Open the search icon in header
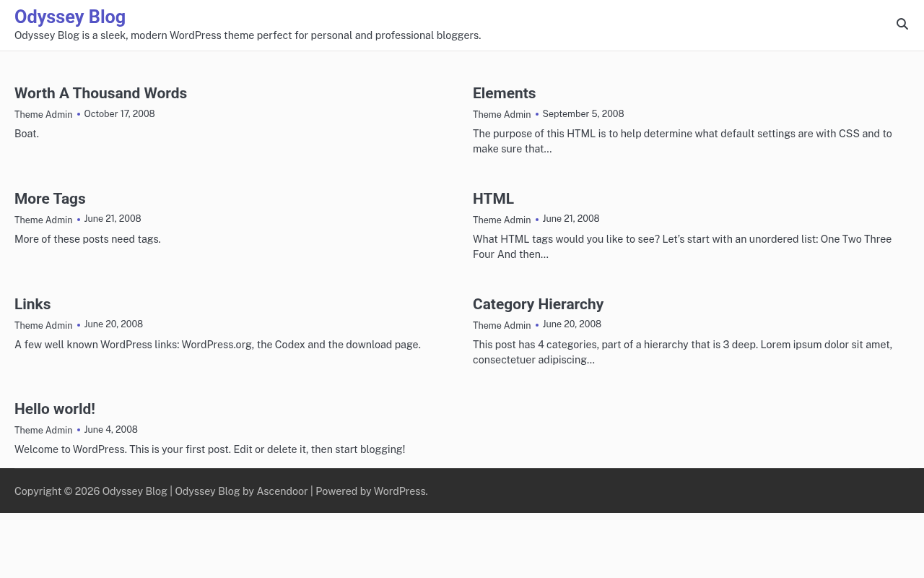 point(902,24)
